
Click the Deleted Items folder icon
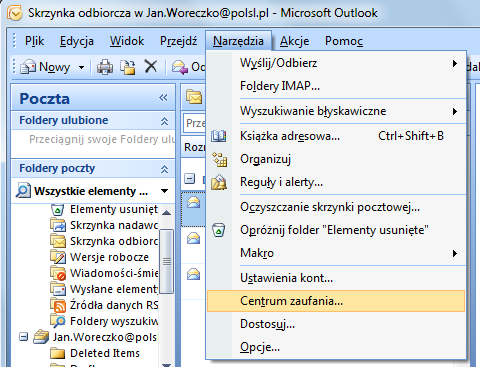point(57,353)
